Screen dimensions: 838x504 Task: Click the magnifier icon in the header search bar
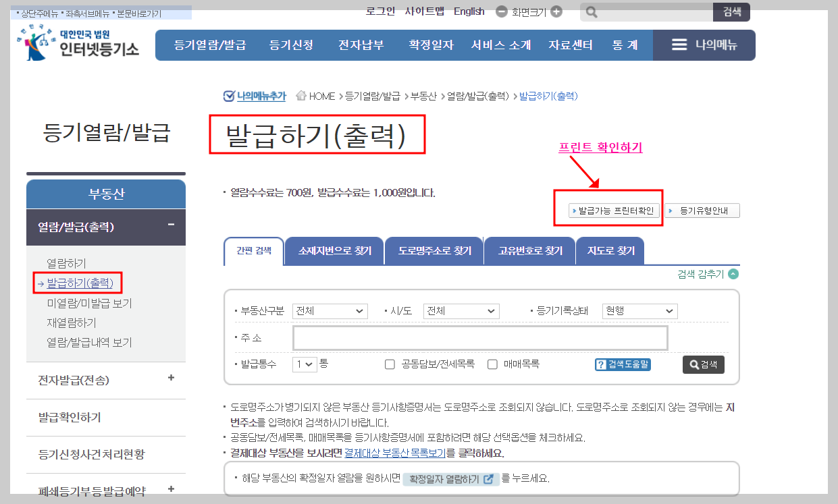[591, 11]
